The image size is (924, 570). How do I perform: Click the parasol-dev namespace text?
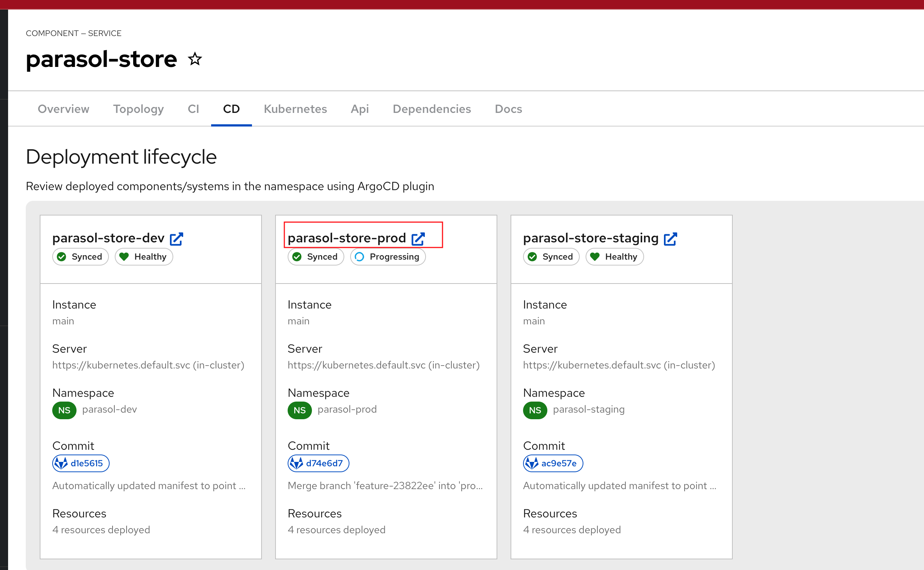109,409
